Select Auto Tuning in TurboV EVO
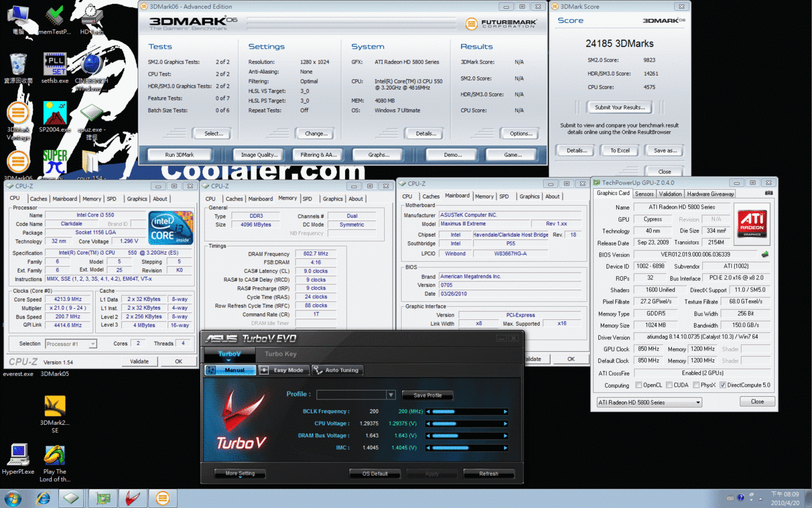 337,370
